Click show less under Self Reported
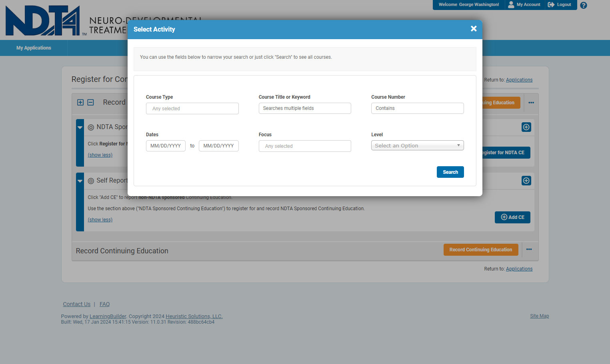Image resolution: width=610 pixels, height=364 pixels. point(100,220)
